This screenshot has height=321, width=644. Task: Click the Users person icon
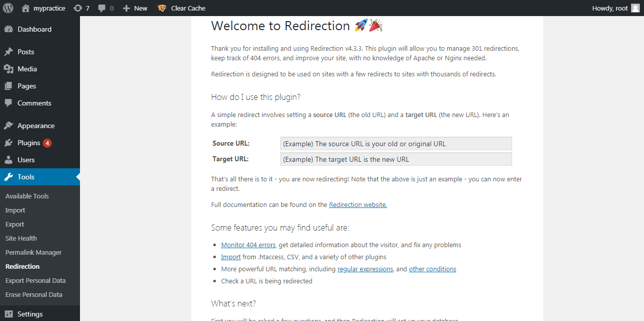tap(9, 160)
